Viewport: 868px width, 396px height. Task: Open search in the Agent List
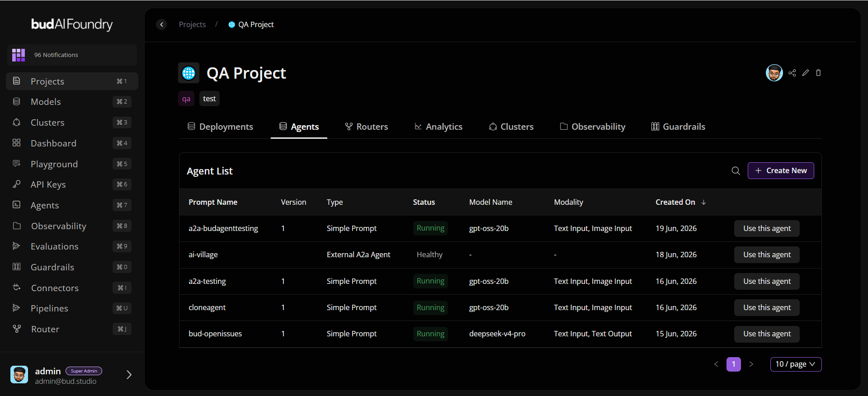tap(736, 171)
